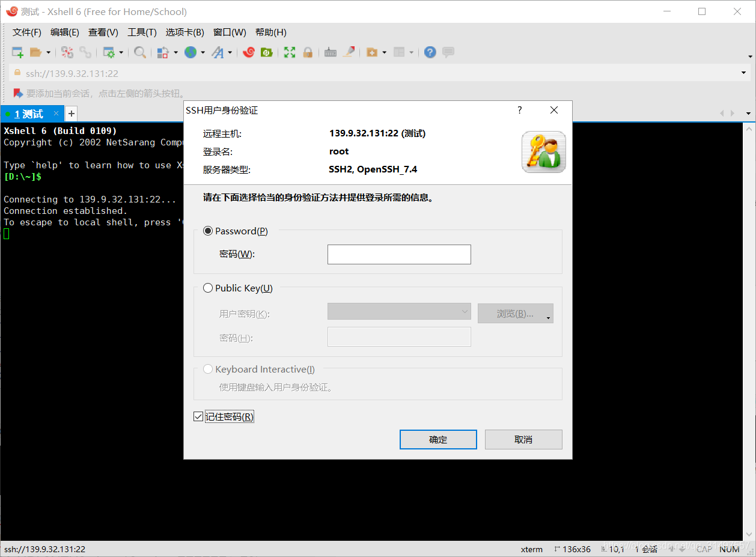This screenshot has height=557, width=756.
Task: Expand the layout panes dropdown arrow
Action: (412, 52)
